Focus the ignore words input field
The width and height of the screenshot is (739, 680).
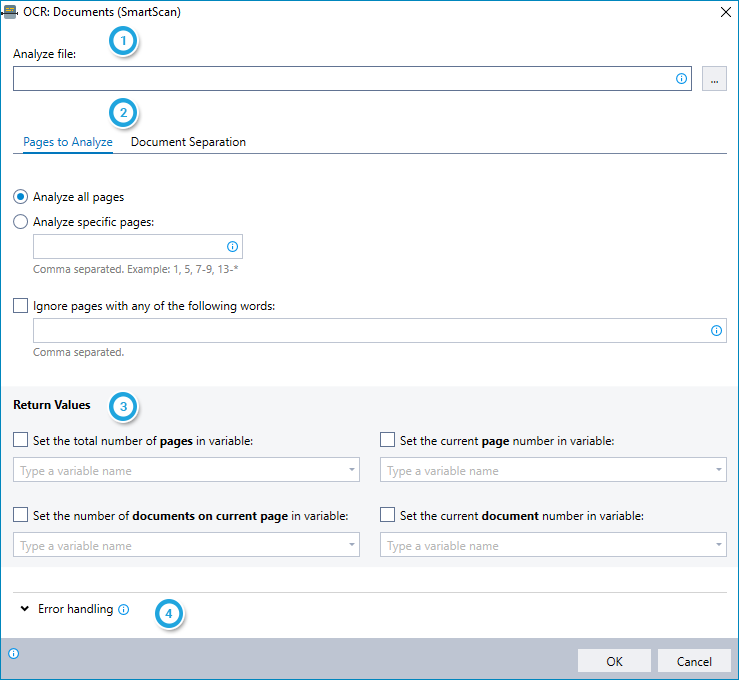[379, 331]
